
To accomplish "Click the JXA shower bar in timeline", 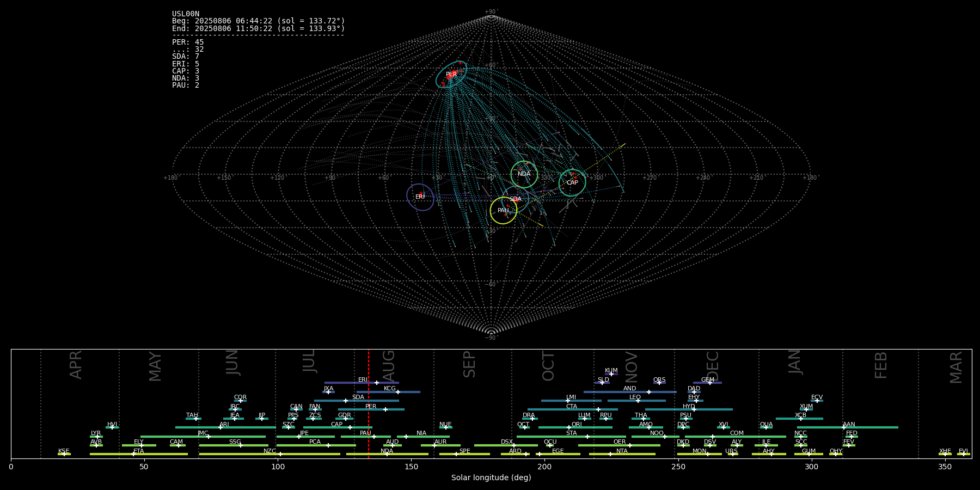I will coord(328,392).
